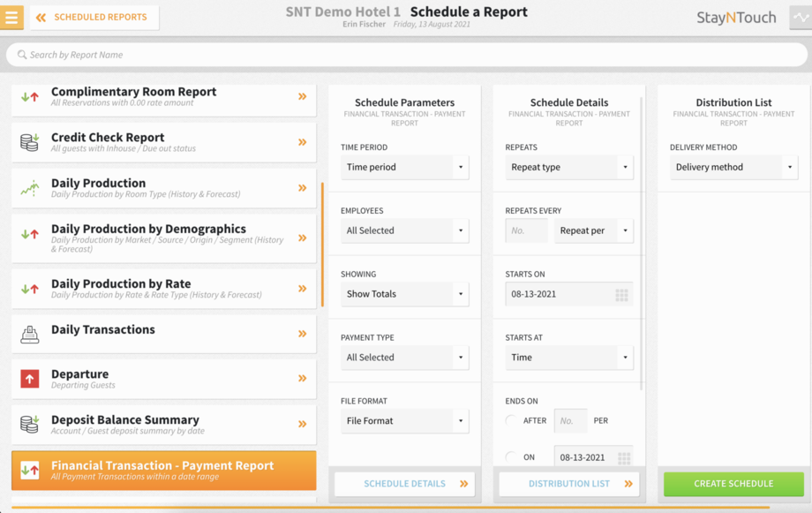The height and width of the screenshot is (513, 812).
Task: Click the Deposit Balance Summary coins icon
Action: pyautogui.click(x=29, y=424)
